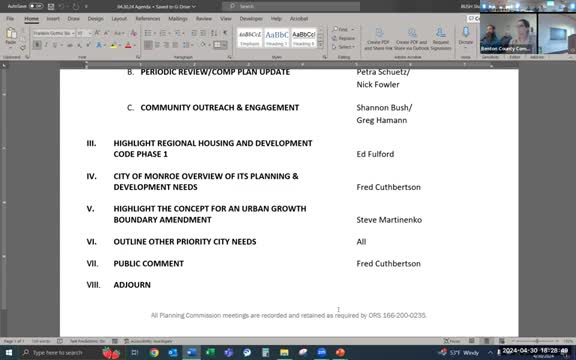Switch to Layout ribbon tab
This screenshot has width=576, height=360.
[x=119, y=18]
